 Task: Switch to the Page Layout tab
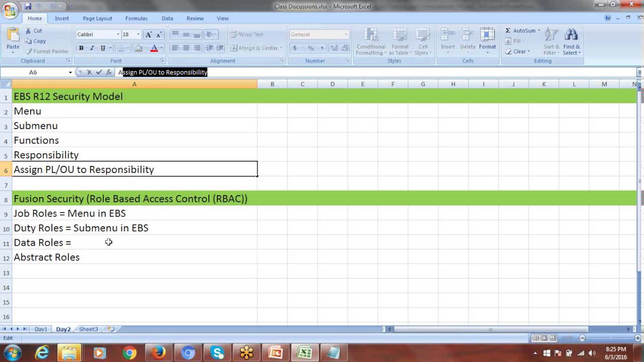(98, 18)
